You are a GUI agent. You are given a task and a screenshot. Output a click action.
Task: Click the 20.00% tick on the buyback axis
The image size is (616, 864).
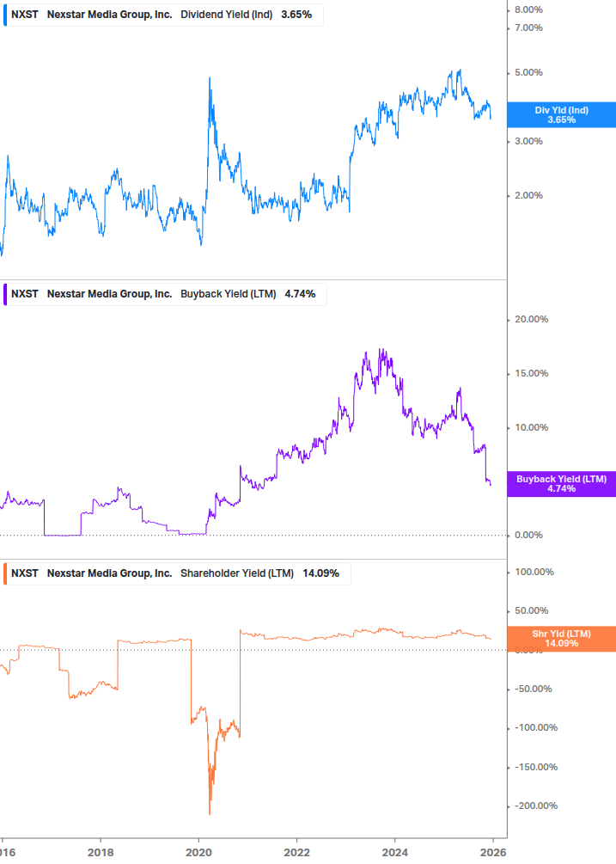tap(531, 320)
